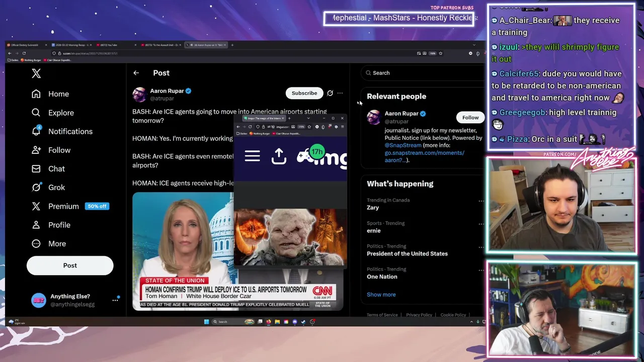Screen dimensions: 644x362
Task: Bookmark the page with the star in Imgur window
Action: point(309,127)
